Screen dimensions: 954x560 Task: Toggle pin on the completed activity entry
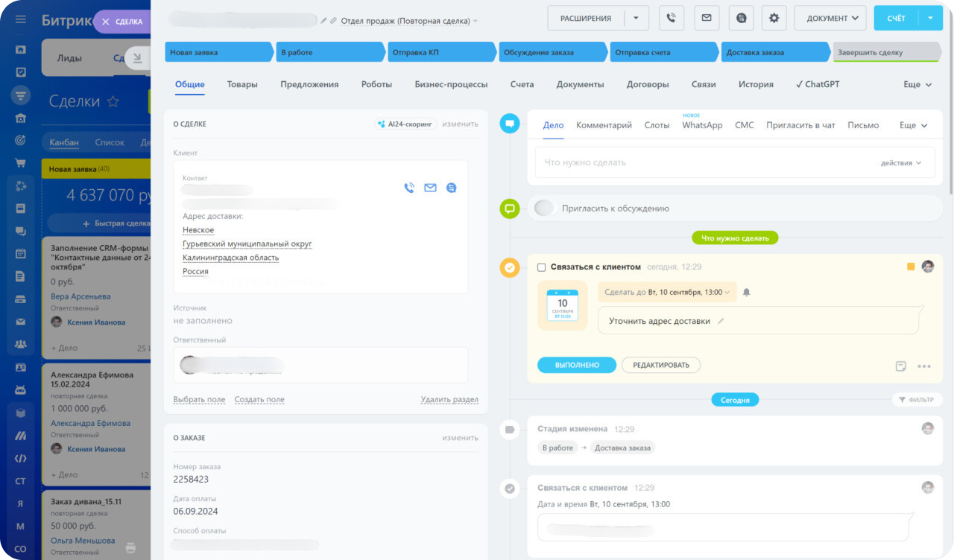point(901,366)
